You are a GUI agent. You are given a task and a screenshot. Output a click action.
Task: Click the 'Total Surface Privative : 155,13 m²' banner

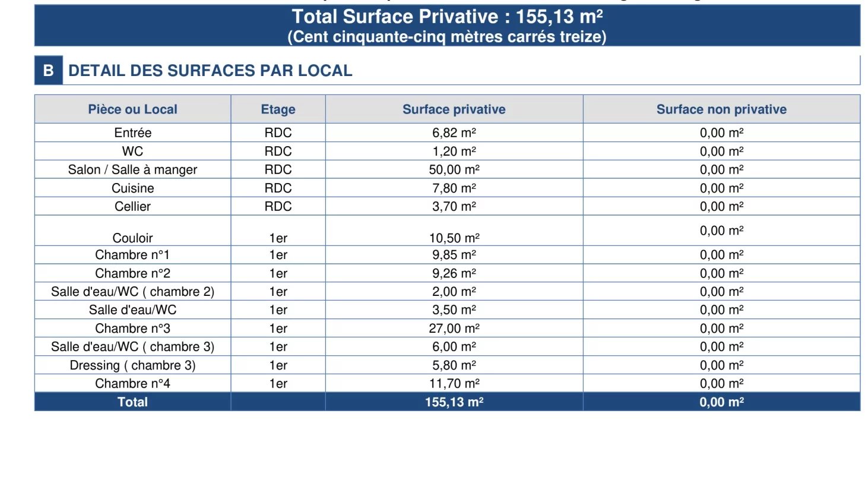pyautogui.click(x=447, y=17)
